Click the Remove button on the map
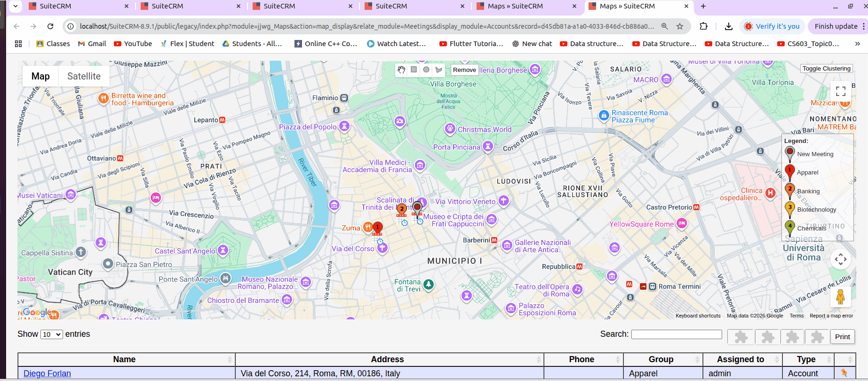Screen dimensions: 868x381 point(464,70)
